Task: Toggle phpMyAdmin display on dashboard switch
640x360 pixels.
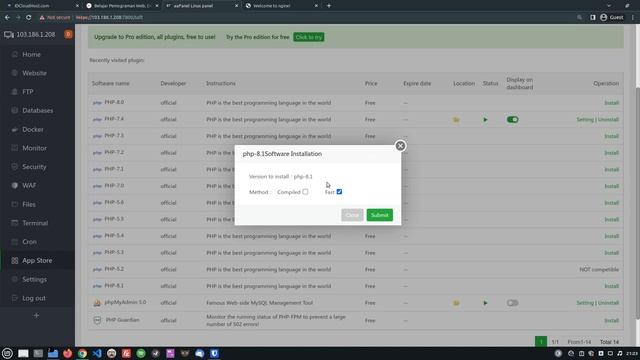Action: coord(512,303)
